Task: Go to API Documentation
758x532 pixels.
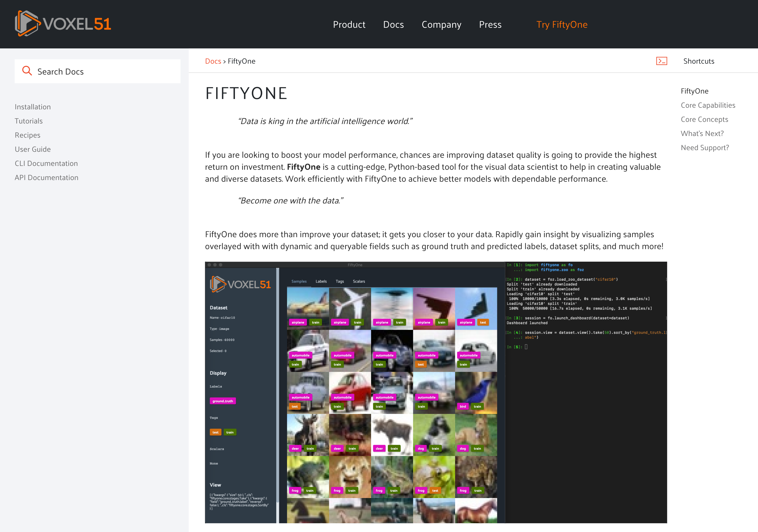Action: [46, 177]
